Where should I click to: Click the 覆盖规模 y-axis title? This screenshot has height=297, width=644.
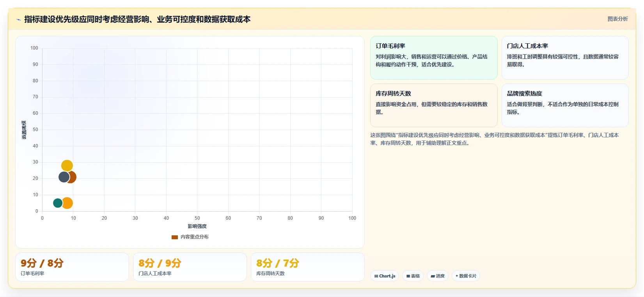pyautogui.click(x=24, y=130)
